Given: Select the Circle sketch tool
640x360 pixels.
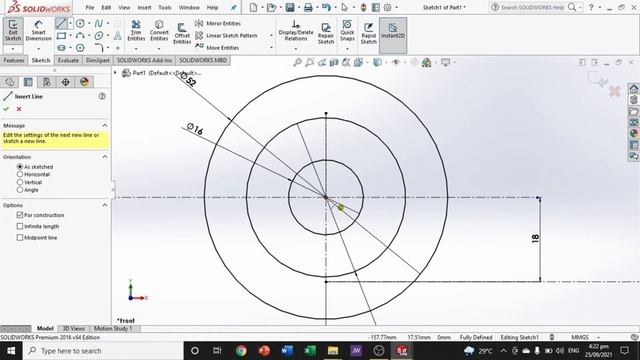Looking at the screenshot, I should pos(80,24).
